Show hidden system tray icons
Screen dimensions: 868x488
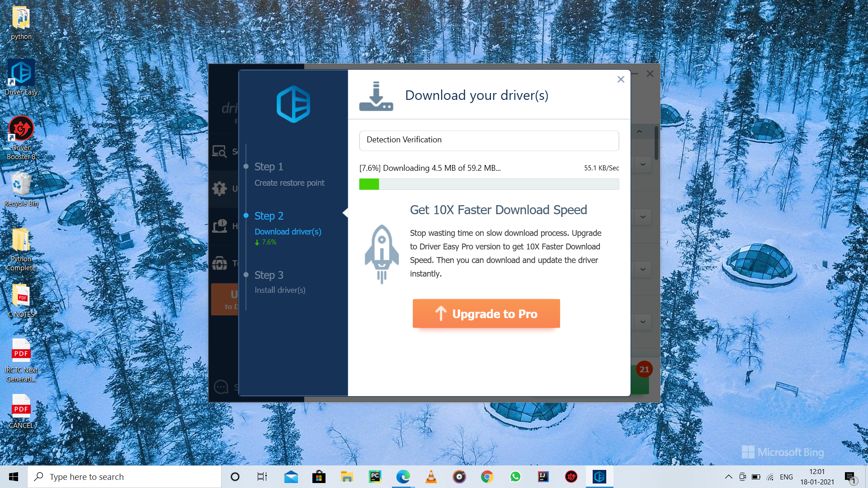[x=728, y=477]
